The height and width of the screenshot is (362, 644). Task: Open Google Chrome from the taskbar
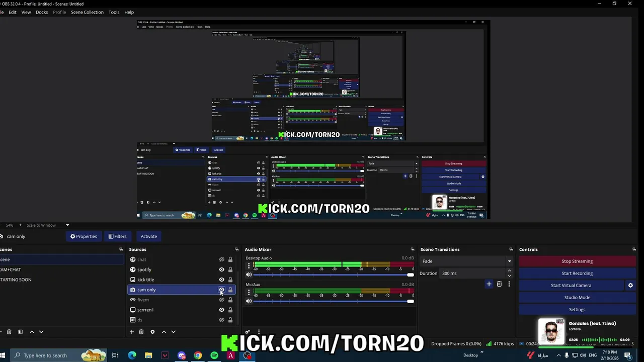click(x=198, y=355)
